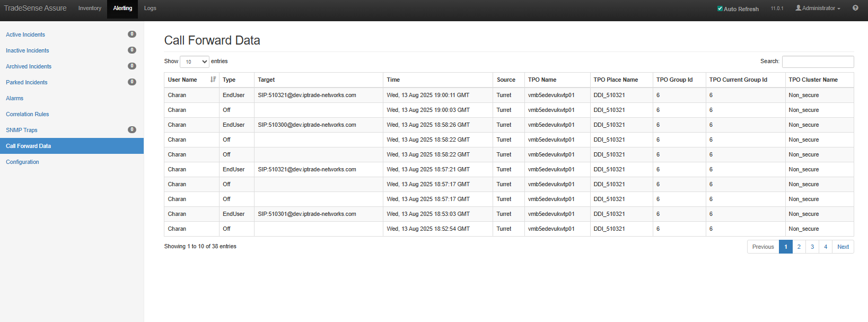Select Call Forward Data sidebar item
The height and width of the screenshot is (322, 868).
point(72,146)
